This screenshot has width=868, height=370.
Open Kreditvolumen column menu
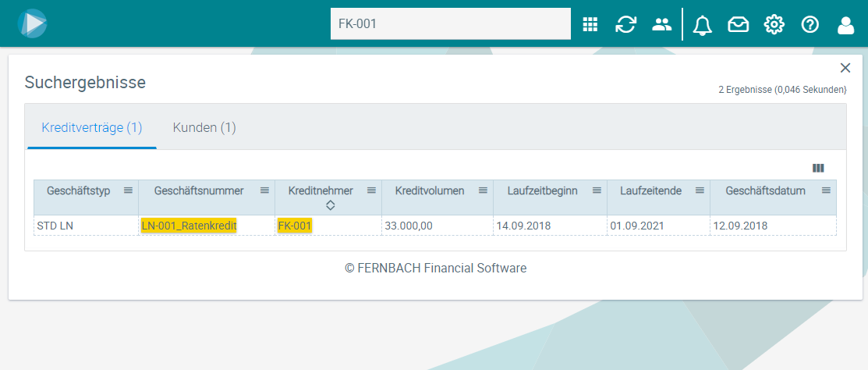pos(484,190)
